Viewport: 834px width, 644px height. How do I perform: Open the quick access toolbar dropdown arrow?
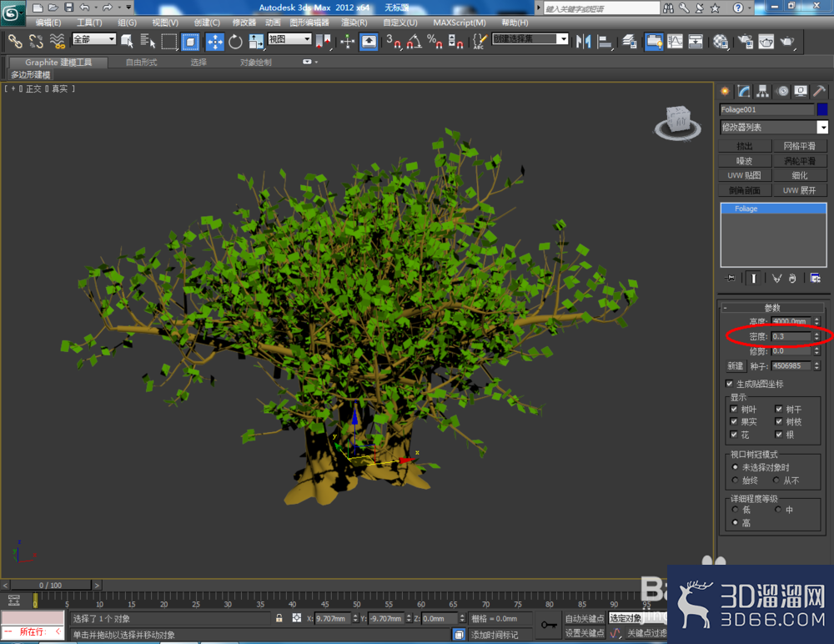(x=128, y=8)
